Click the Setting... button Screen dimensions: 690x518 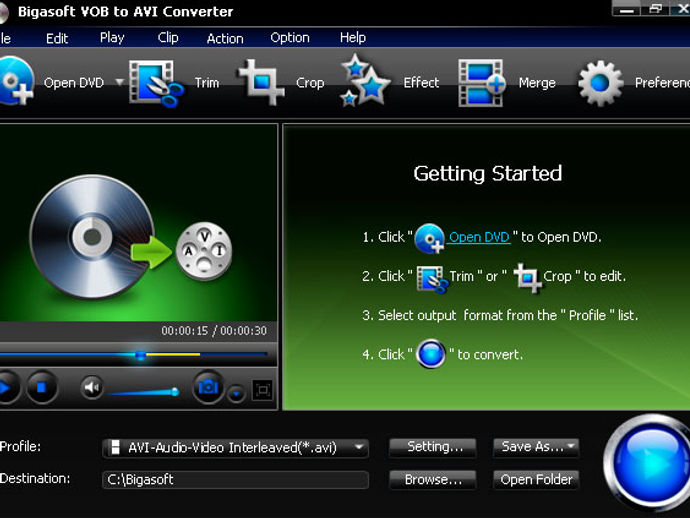[433, 447]
